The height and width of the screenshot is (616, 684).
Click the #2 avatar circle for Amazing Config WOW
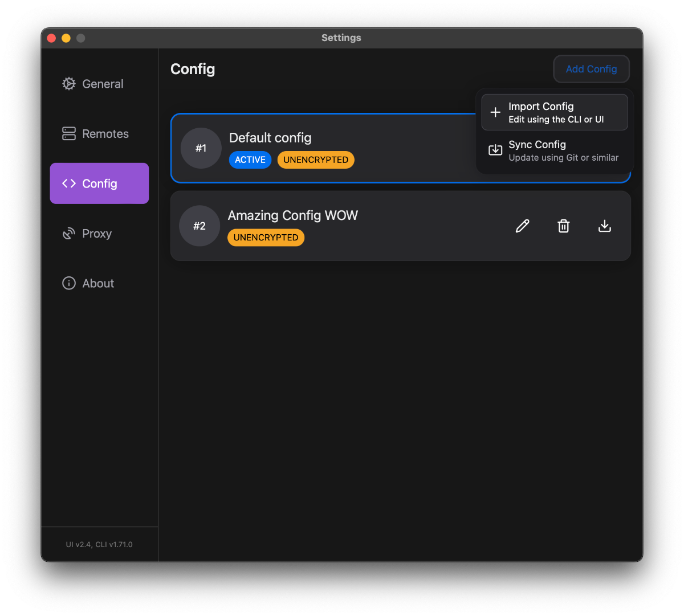pos(199,226)
